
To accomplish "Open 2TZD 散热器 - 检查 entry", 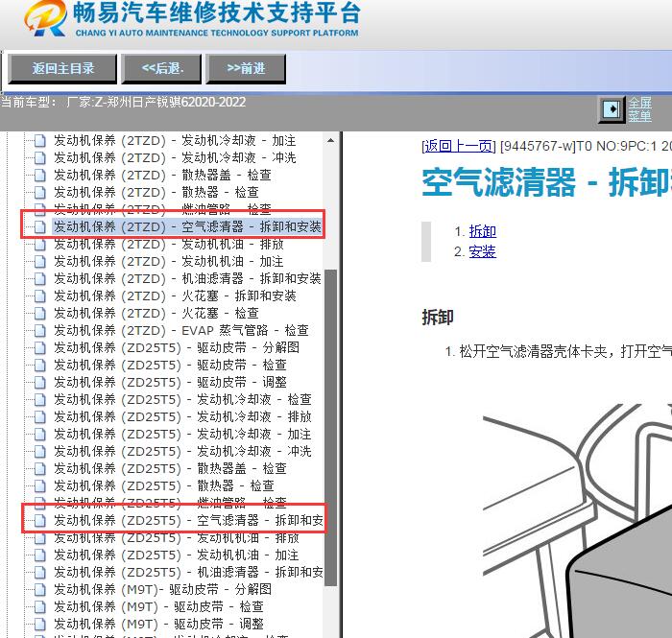I will click(156, 192).
